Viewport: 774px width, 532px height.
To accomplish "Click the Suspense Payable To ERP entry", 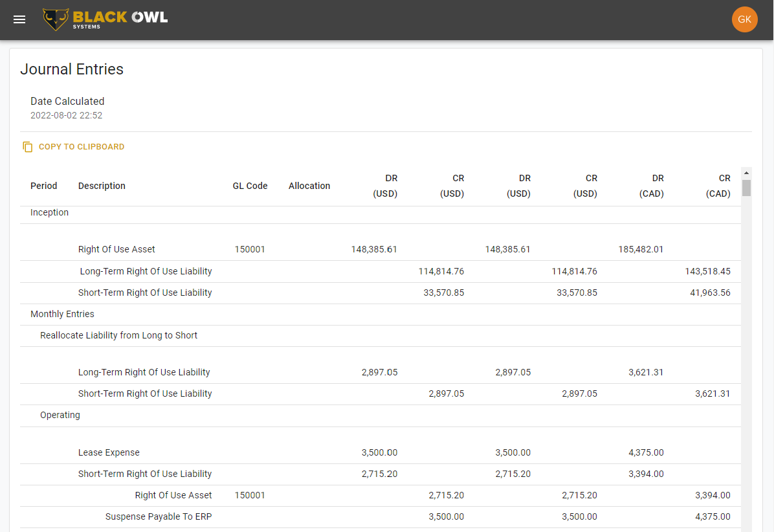I will [159, 516].
